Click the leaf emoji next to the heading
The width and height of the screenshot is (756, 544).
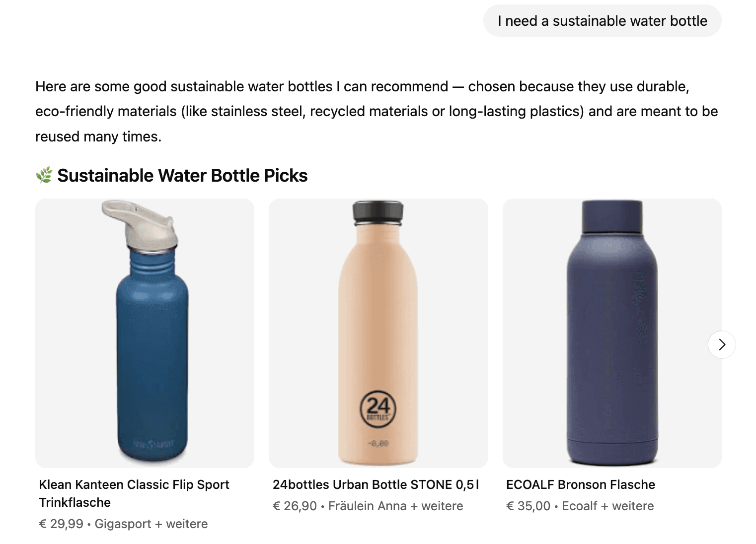tap(44, 175)
